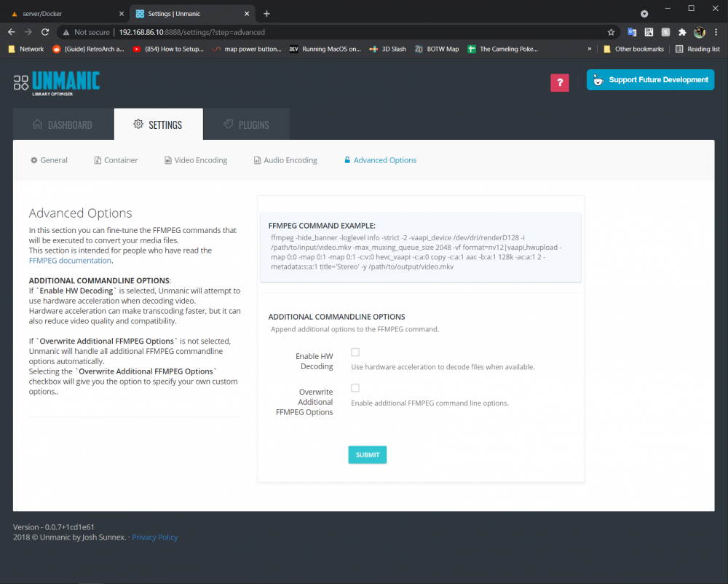This screenshot has height=584, width=728.
Task: Click the Version 0.0.7+1cd1e61 text
Action: 53,527
